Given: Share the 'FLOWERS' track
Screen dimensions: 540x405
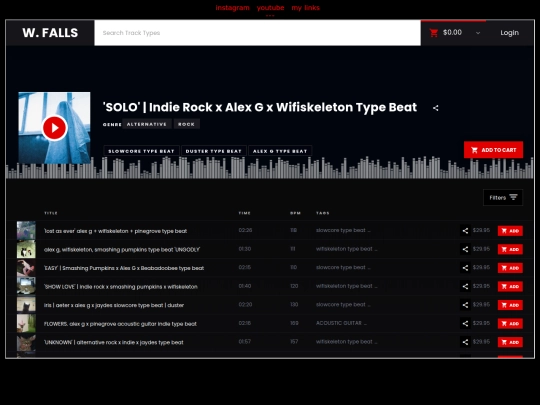Looking at the screenshot, I should tap(465, 324).
